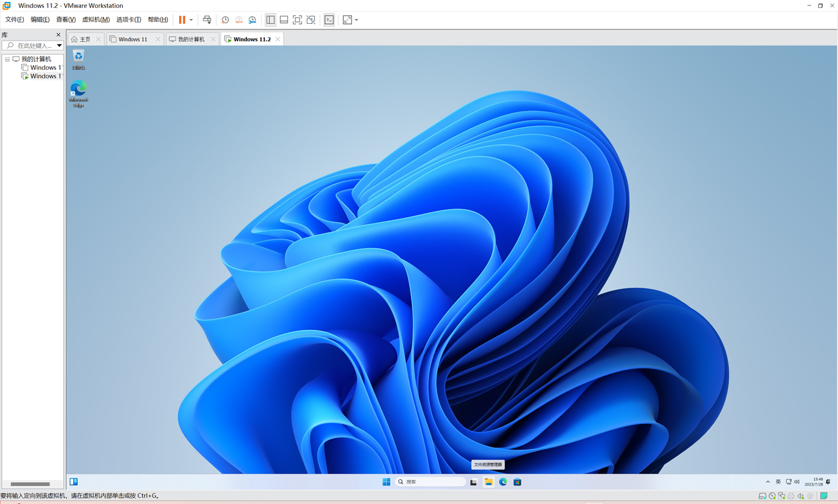
Task: Click the send Ctrl+Alt+Del toolbar icon
Action: (207, 20)
